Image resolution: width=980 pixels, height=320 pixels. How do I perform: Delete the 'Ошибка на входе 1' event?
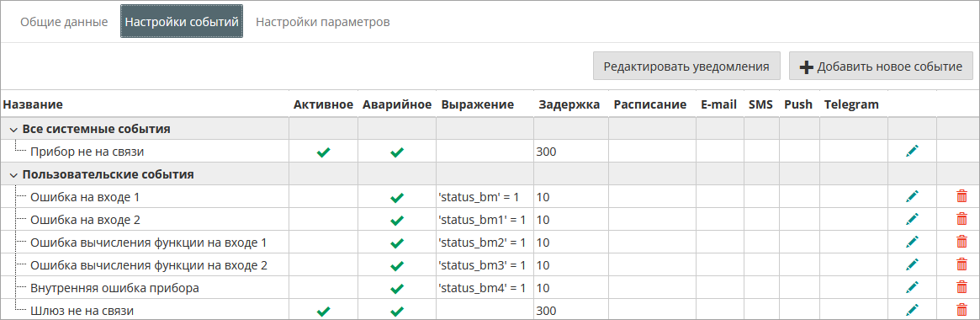[961, 197]
